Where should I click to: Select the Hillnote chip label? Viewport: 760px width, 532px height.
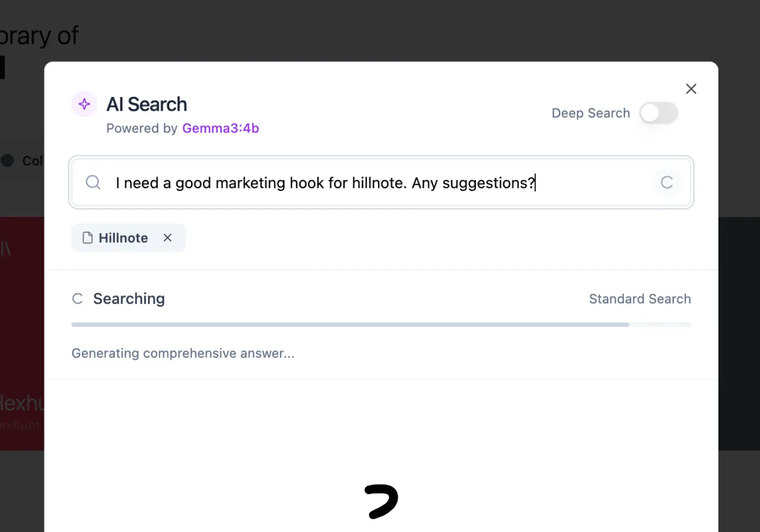(x=123, y=238)
